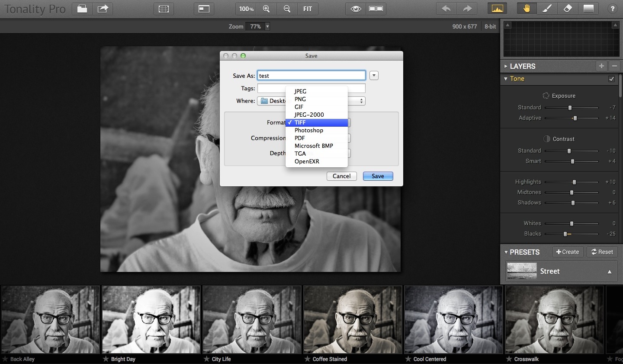Viewport: 623px width, 364px height.
Task: Open an image file from the toolbar
Action: 82,9
